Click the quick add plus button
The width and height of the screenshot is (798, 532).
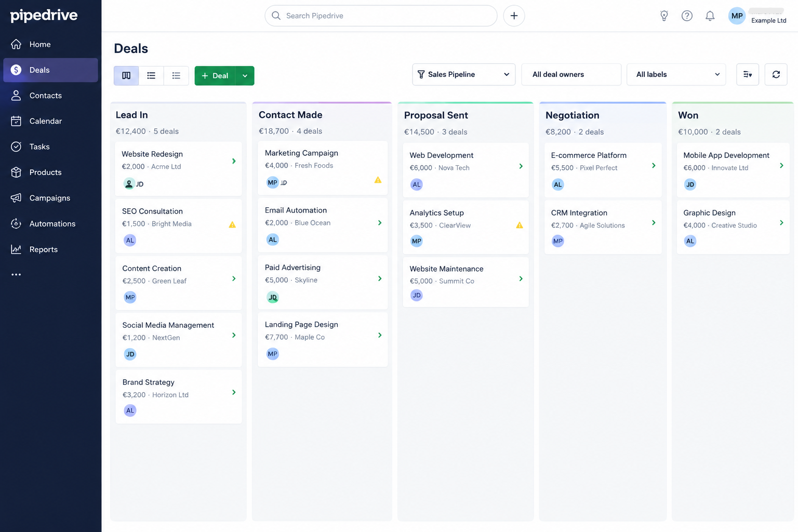pyautogui.click(x=514, y=16)
